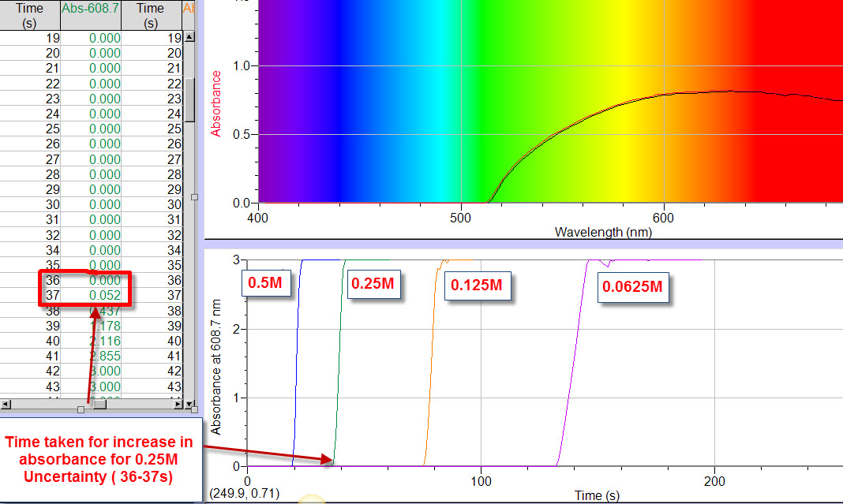Image resolution: width=843 pixels, height=504 pixels.
Task: Click the table's right edge resize handle
Action: tap(195, 197)
